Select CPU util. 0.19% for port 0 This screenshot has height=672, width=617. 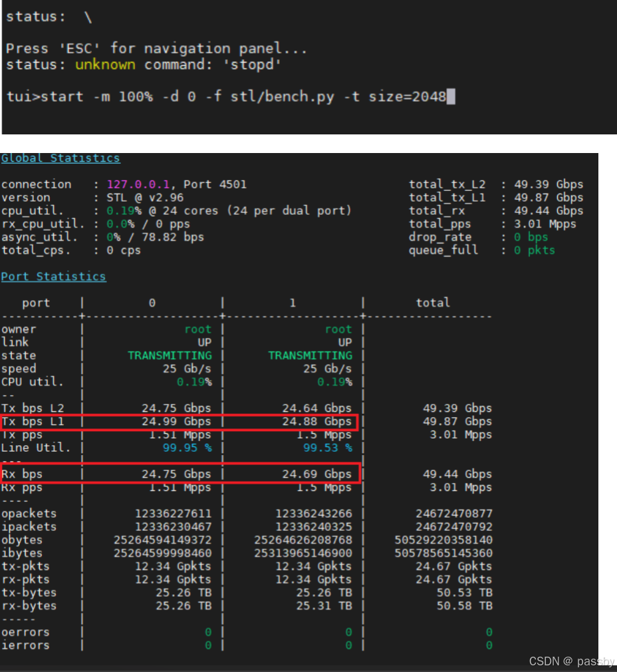pyautogui.click(x=194, y=382)
